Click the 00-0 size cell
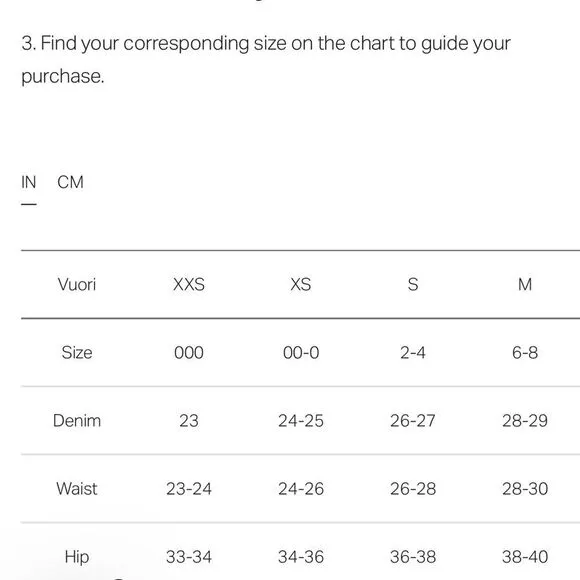Viewport: 580px width, 580px height. coord(301,353)
